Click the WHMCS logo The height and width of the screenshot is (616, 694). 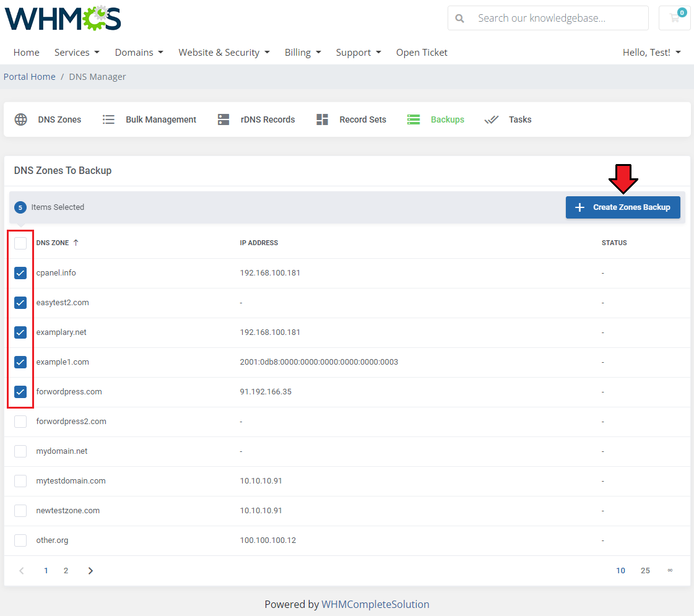(x=63, y=18)
